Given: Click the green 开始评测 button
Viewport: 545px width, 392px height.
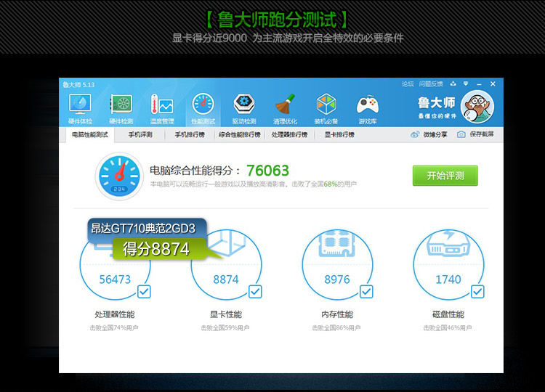Looking at the screenshot, I should [x=445, y=176].
